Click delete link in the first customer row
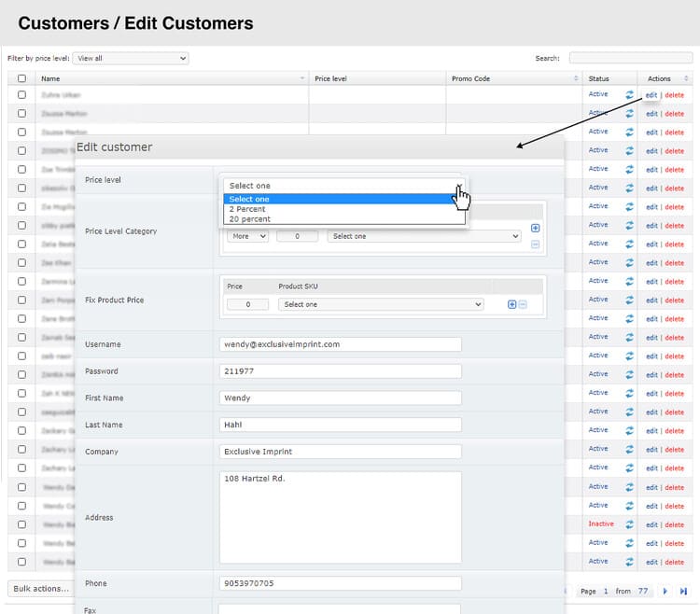700x614 pixels. click(x=674, y=95)
